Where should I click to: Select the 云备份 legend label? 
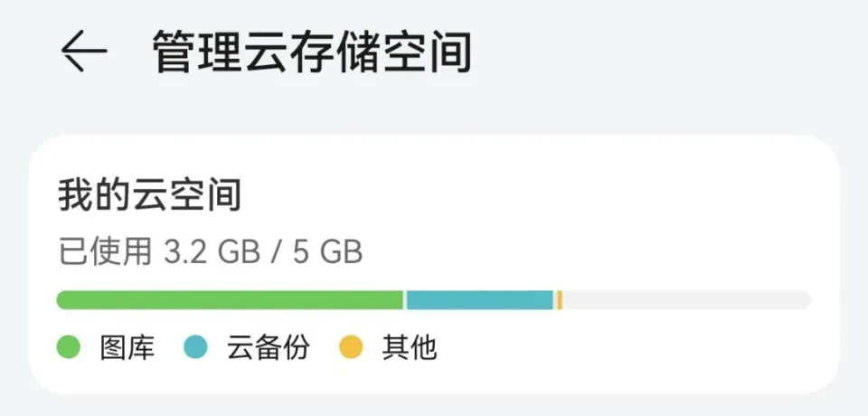coord(268,347)
